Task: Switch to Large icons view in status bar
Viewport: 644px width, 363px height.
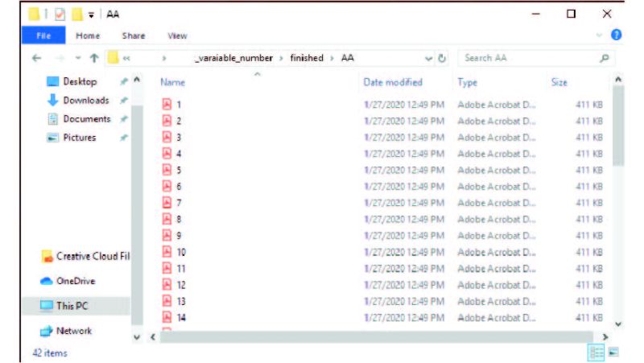Action: (x=613, y=353)
